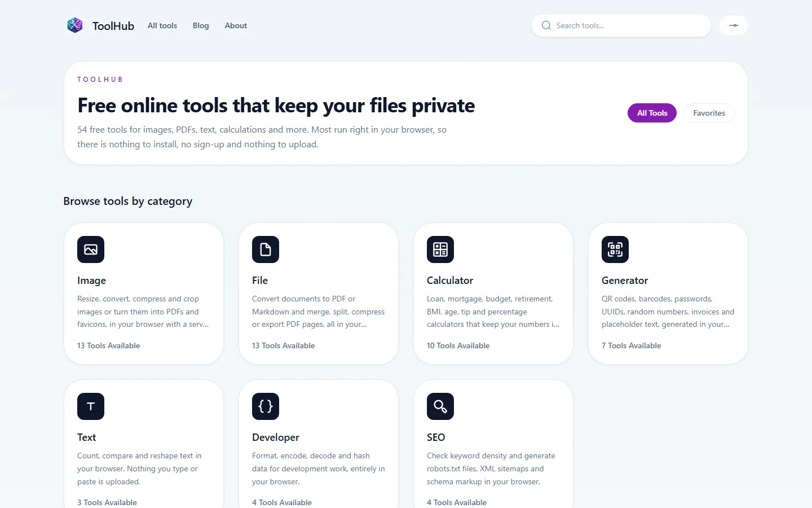
Task: Focus the Search tools input field
Action: click(621, 25)
